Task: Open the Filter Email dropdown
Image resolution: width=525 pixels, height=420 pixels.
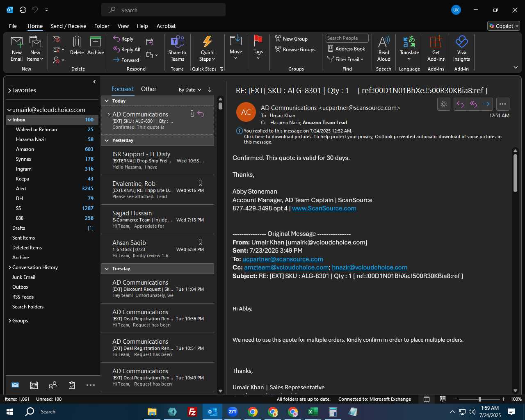Action: [x=345, y=59]
